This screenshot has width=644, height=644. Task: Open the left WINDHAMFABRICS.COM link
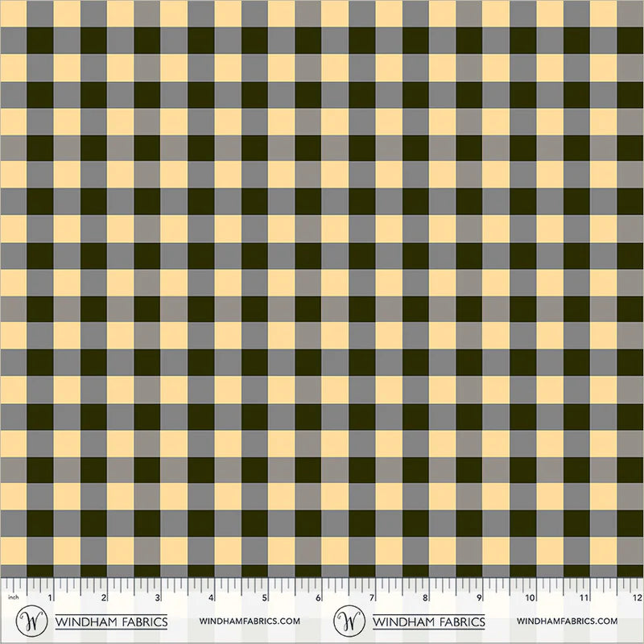coord(250,621)
